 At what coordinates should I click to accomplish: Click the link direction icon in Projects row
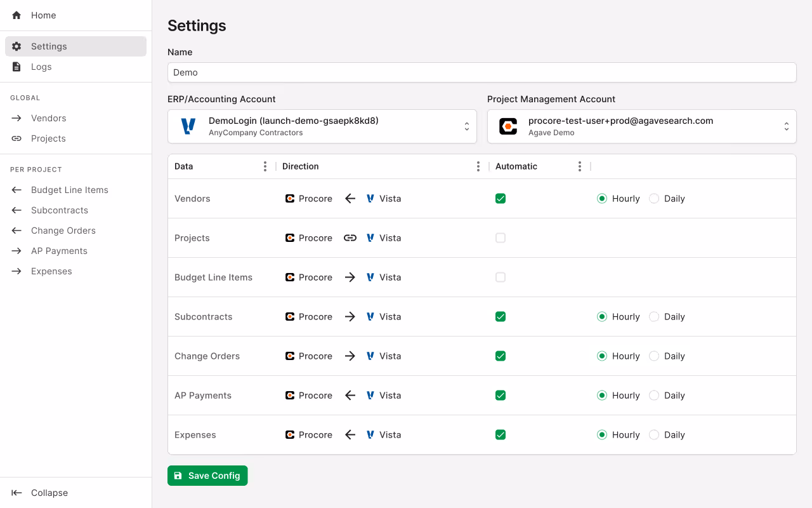[350, 238]
